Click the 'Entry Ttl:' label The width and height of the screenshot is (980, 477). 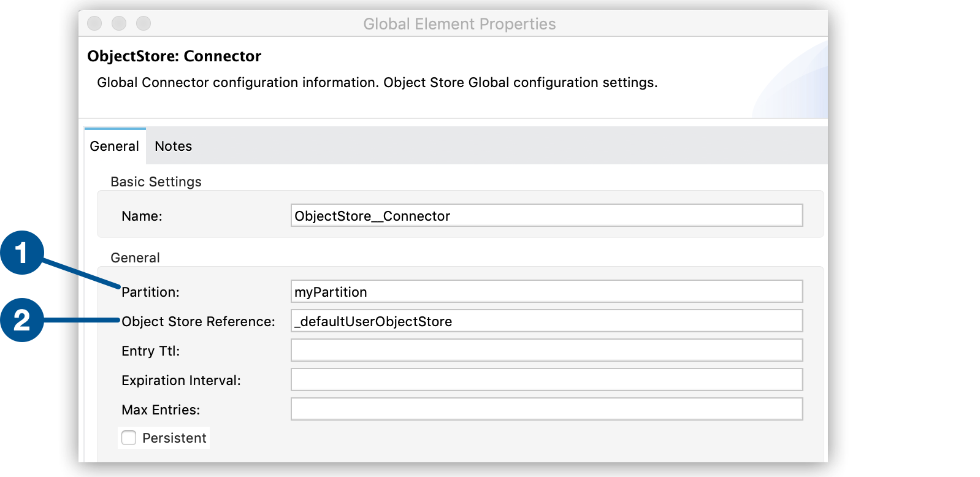pos(150,351)
